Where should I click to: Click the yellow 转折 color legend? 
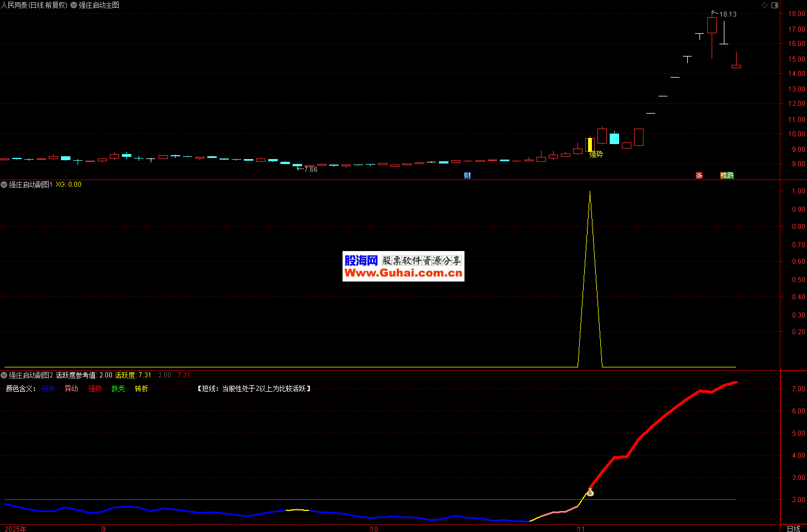141,389
